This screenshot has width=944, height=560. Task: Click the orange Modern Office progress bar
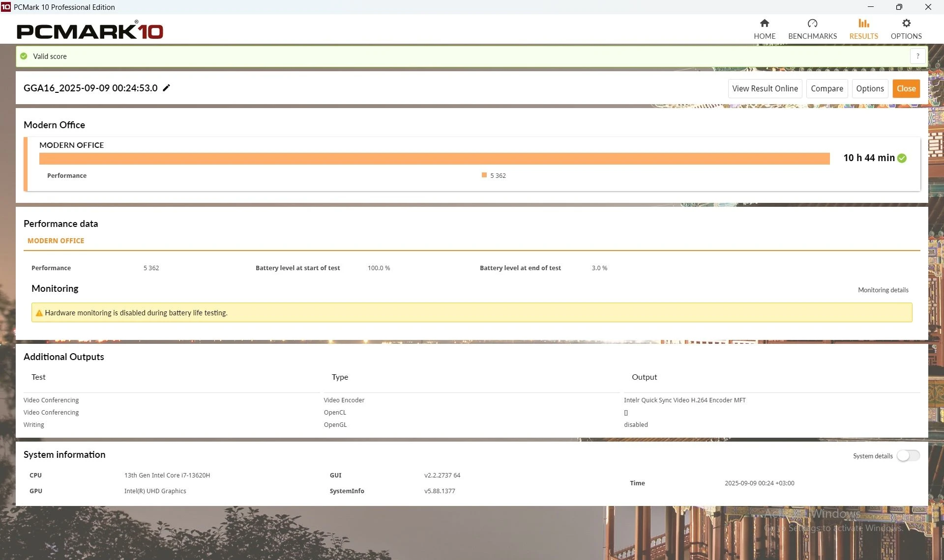pyautogui.click(x=434, y=158)
